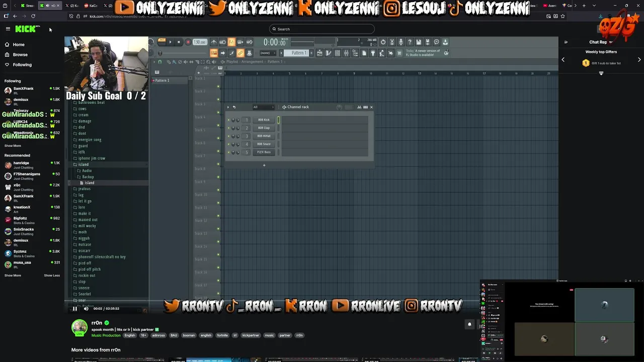Open the speech-bubble icon in toolbar
This screenshot has width=644, height=362.
tap(436, 42)
